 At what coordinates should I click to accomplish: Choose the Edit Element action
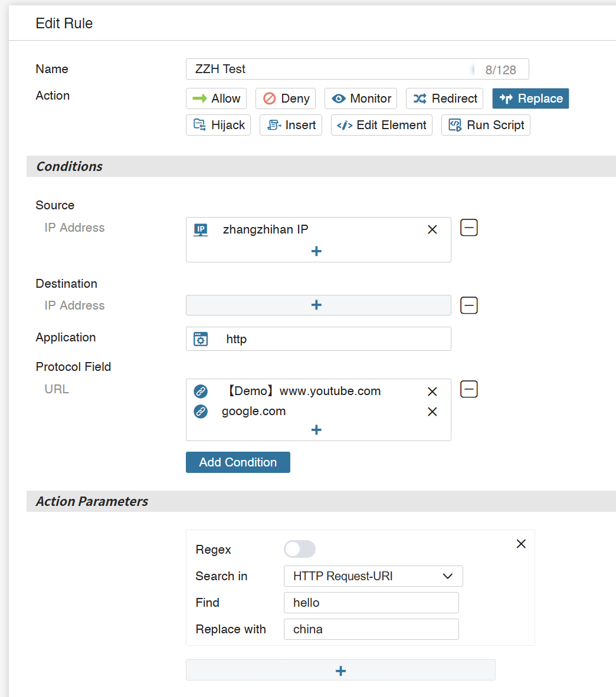click(x=381, y=125)
